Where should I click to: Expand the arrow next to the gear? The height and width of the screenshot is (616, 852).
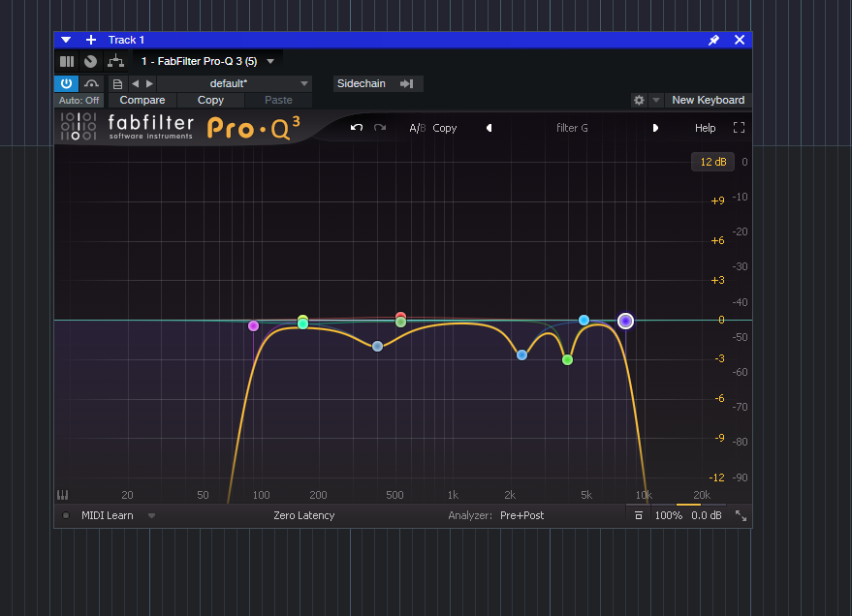(x=656, y=101)
